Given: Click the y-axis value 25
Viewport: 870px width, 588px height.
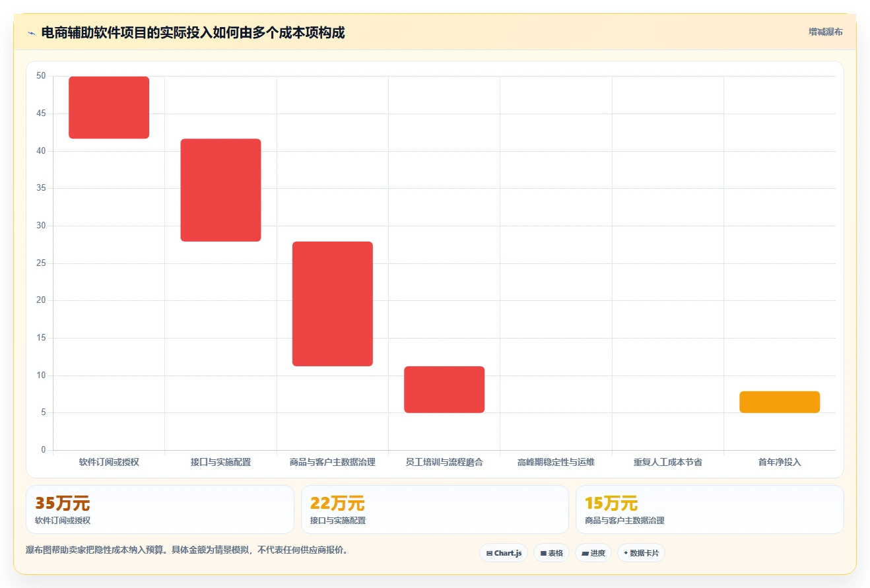Looking at the screenshot, I should point(41,263).
